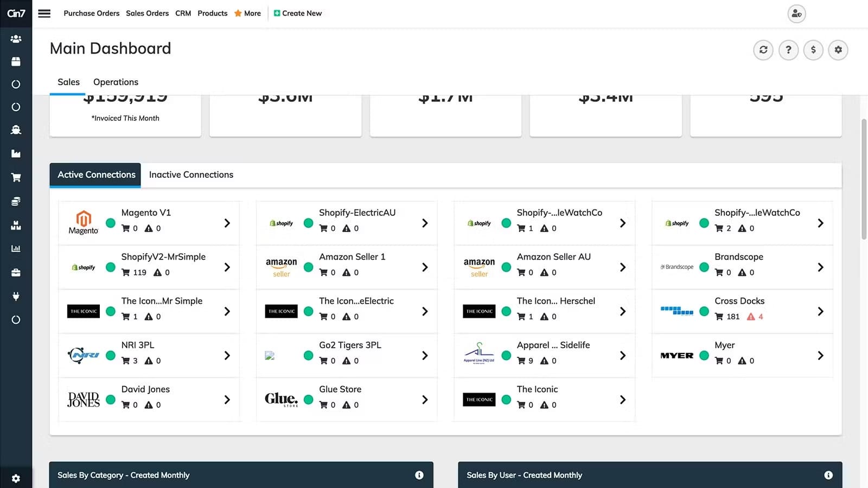Toggle the ShopifyV2-MrSimple connection status dot
Screen dimensions: 868x488
tap(111, 267)
